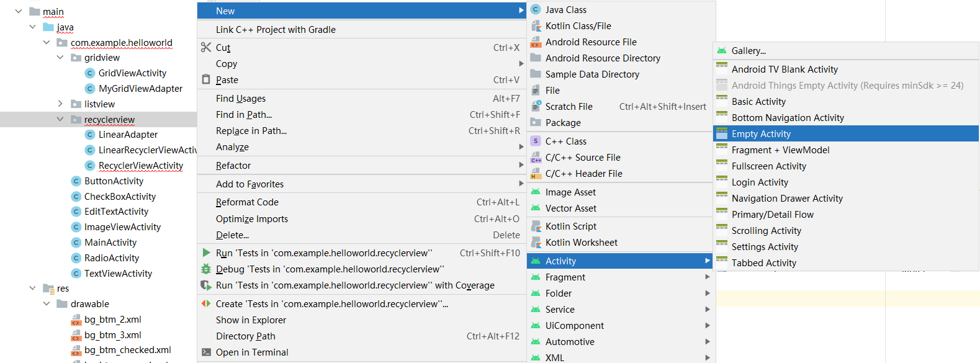Collapse the gridview package folder

60,57
